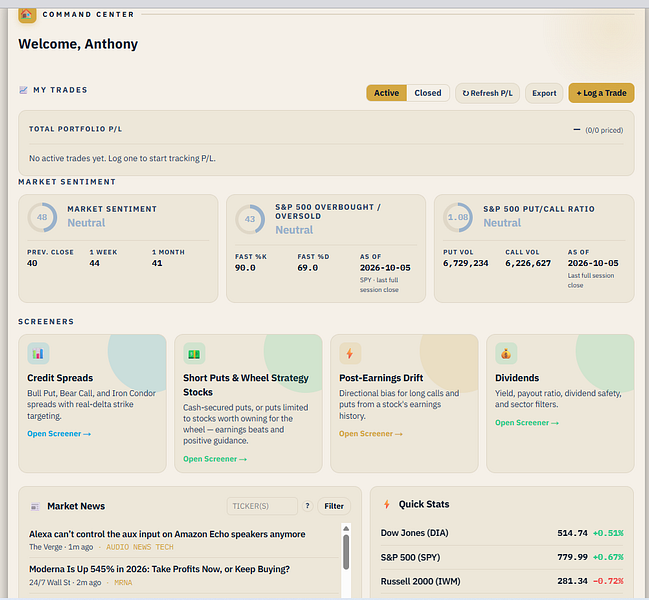The image size is (649, 600).
Task: Click the Post-Earnings Drift card title
Action: [x=381, y=378]
